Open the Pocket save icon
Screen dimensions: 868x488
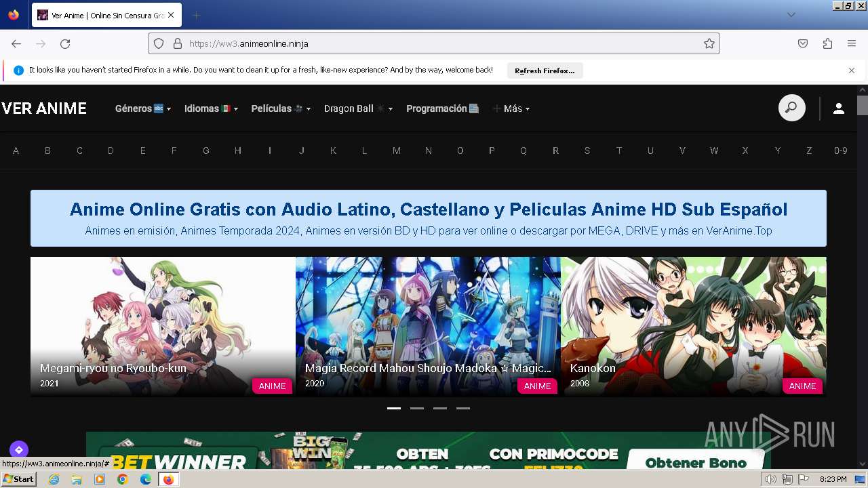pyautogui.click(x=803, y=43)
